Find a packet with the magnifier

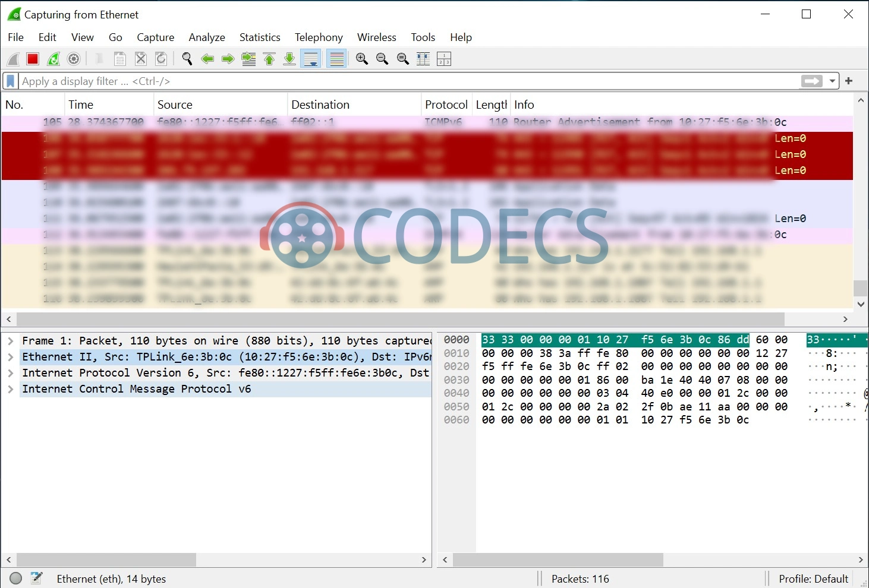click(x=187, y=59)
